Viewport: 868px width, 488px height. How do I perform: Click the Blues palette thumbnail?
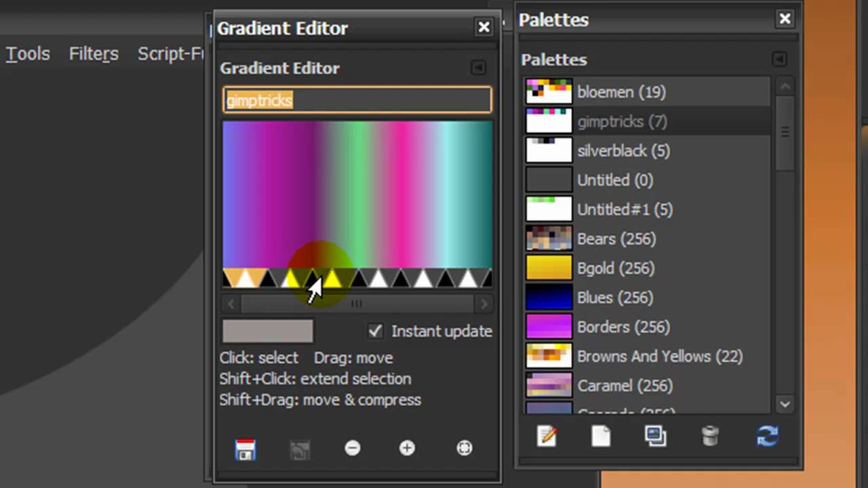click(549, 298)
